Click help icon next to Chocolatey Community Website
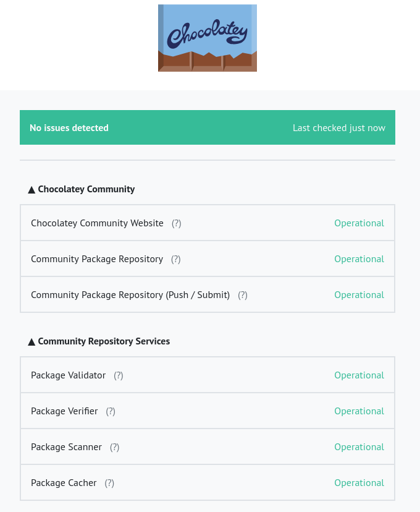This screenshot has width=420, height=512. (x=177, y=223)
